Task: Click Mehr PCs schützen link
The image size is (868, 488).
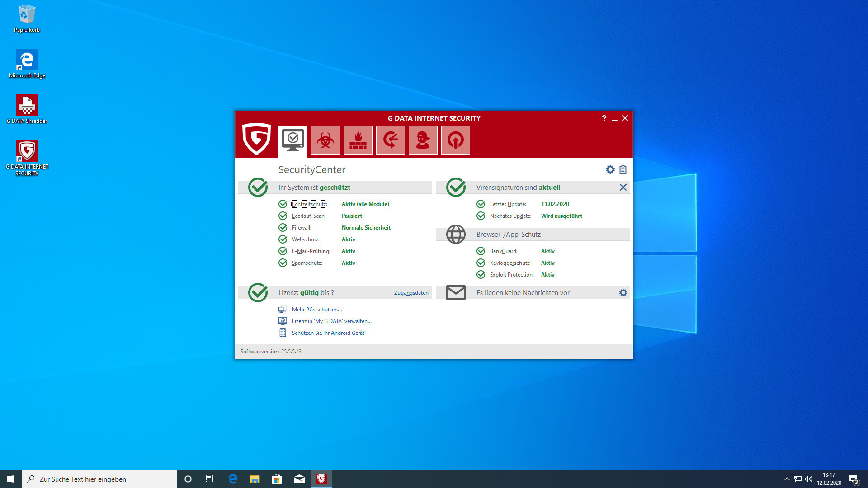Action: [316, 310]
